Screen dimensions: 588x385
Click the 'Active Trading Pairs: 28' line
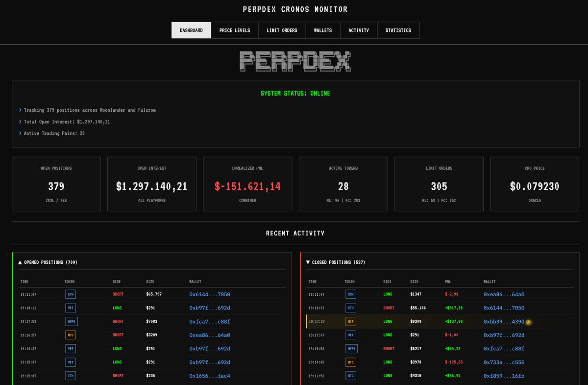coord(54,133)
